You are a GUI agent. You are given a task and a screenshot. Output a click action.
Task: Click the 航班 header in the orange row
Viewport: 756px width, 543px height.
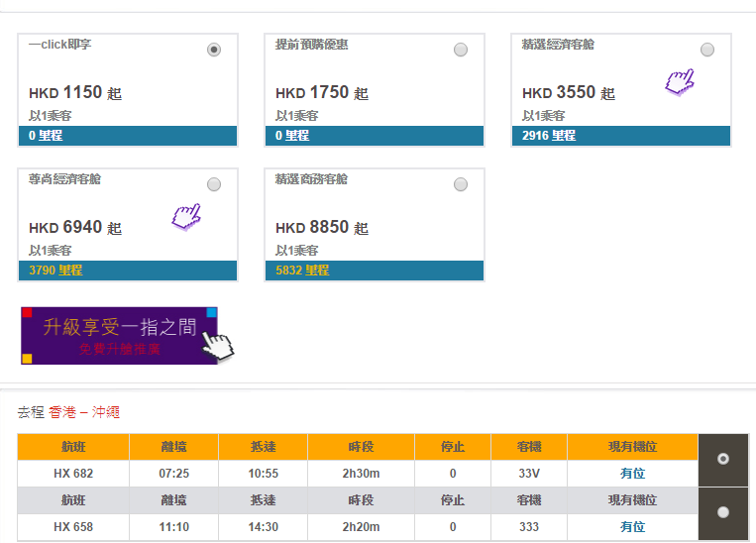(x=73, y=447)
